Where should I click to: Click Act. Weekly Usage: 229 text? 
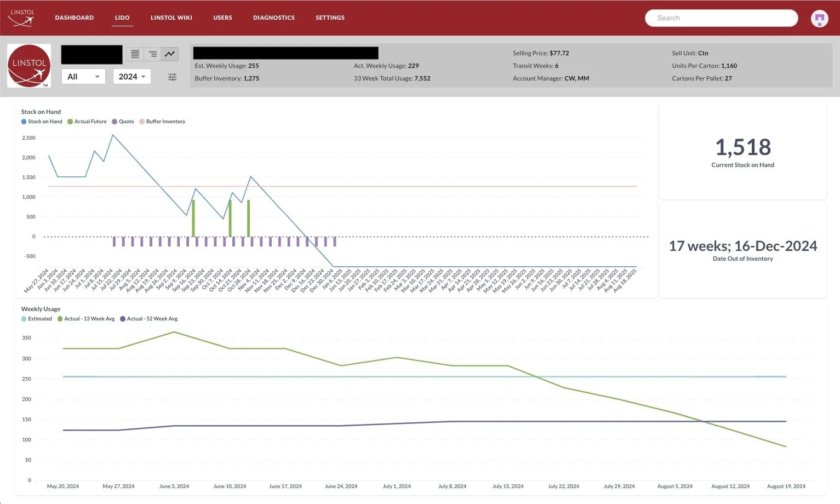pyautogui.click(x=386, y=66)
